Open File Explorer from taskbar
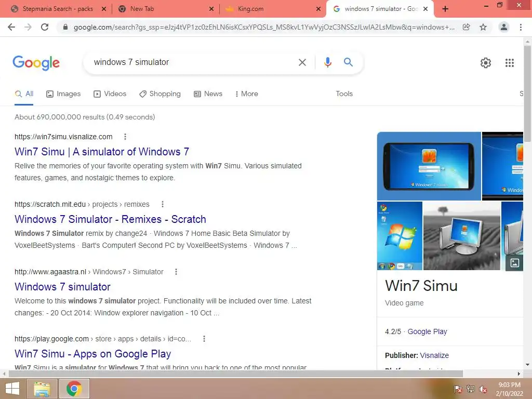 pos(42,389)
